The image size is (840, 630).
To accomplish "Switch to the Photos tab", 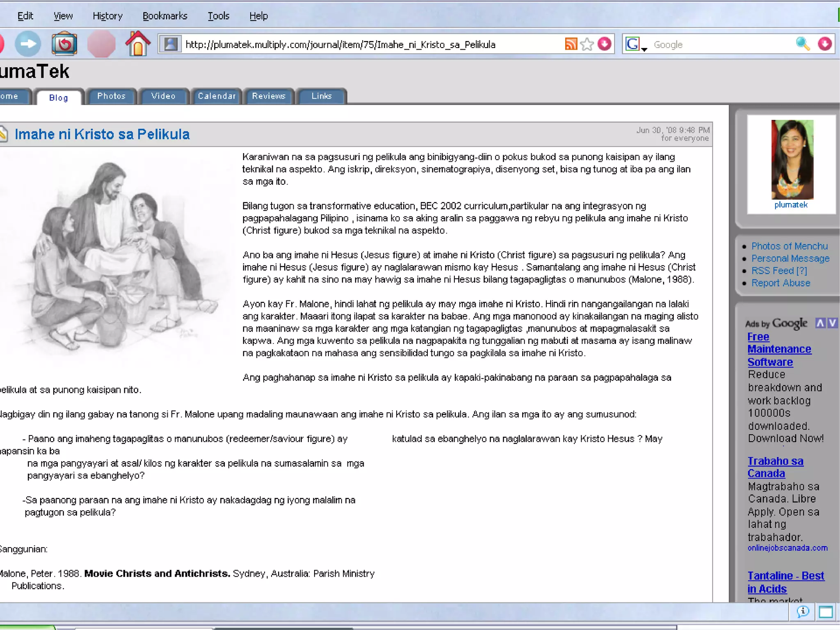I will (x=111, y=96).
